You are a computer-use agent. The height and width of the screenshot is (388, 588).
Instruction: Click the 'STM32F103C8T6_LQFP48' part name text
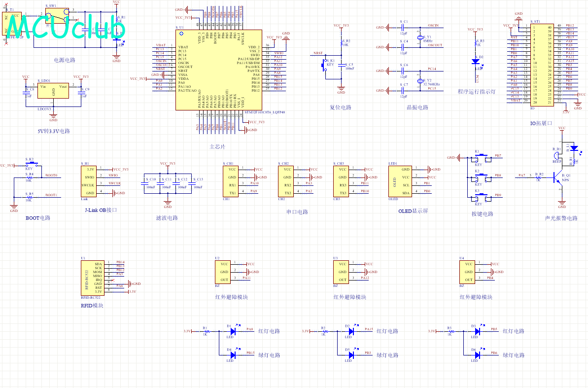pyautogui.click(x=265, y=112)
